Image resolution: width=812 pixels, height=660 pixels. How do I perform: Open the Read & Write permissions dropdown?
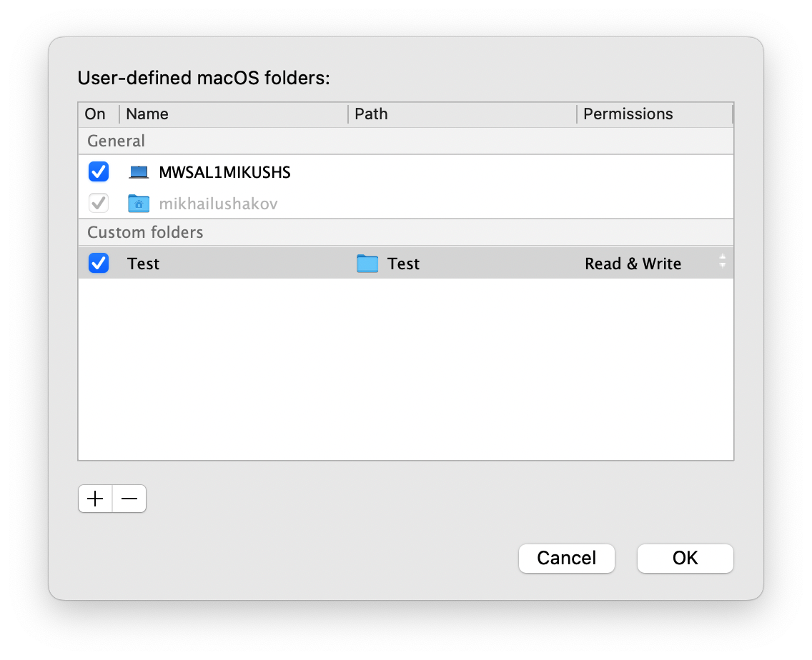[x=633, y=264]
